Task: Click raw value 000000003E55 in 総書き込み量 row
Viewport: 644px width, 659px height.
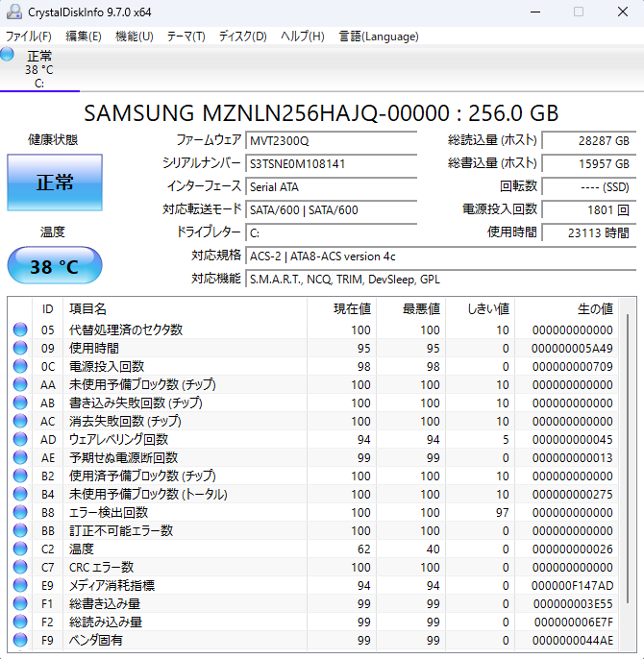Action: click(x=573, y=604)
